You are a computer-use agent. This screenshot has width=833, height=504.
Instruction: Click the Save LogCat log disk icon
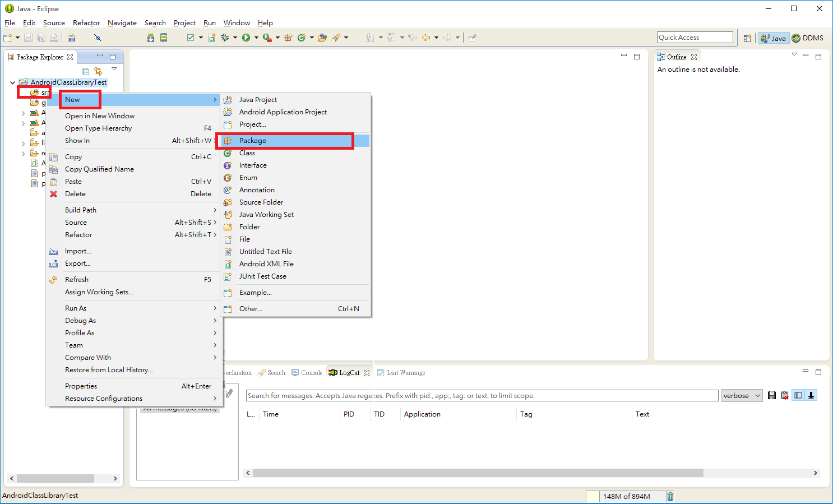coord(772,395)
